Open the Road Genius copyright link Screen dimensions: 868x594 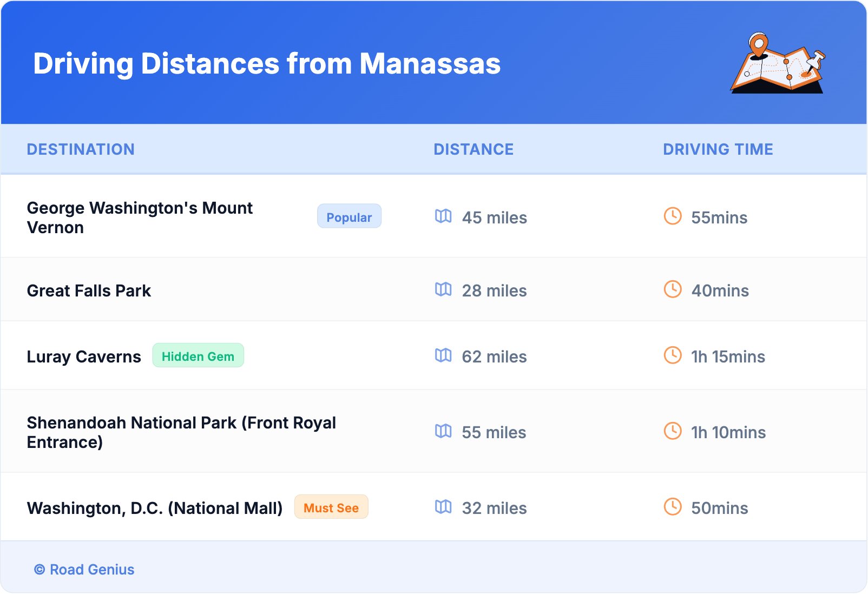[84, 570]
